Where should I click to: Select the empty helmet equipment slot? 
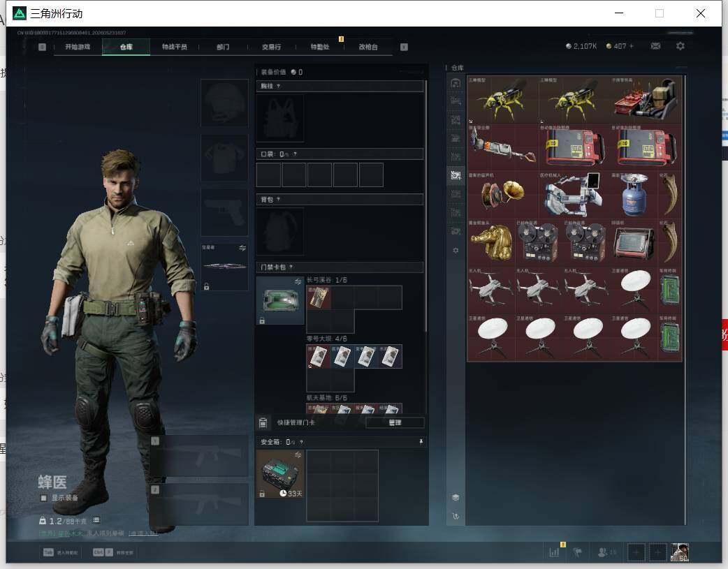224,103
